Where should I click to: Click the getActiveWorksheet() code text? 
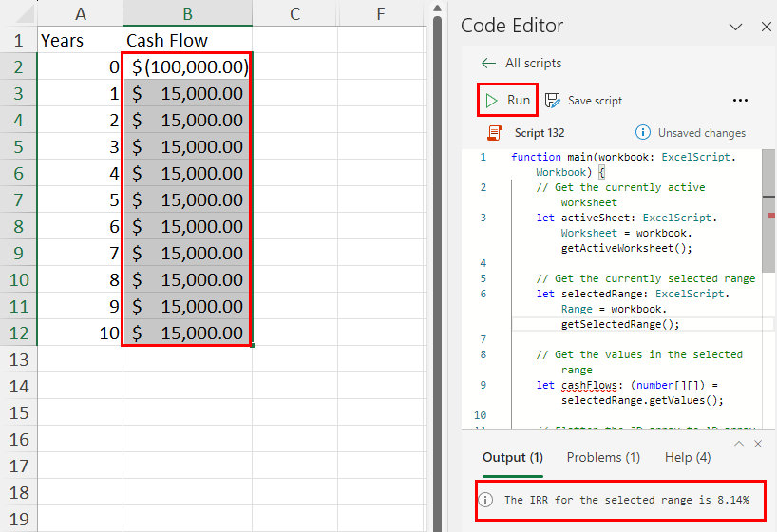click(626, 248)
